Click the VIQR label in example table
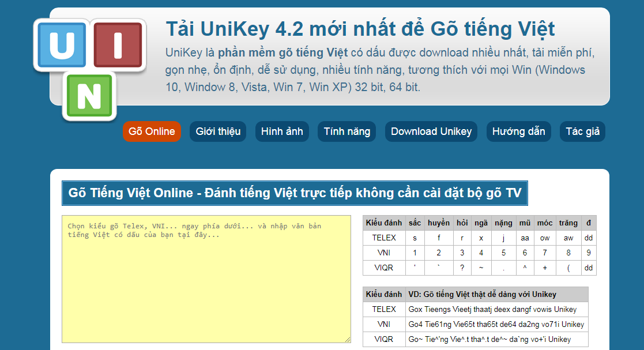The width and height of the screenshot is (644, 350). 384,339
